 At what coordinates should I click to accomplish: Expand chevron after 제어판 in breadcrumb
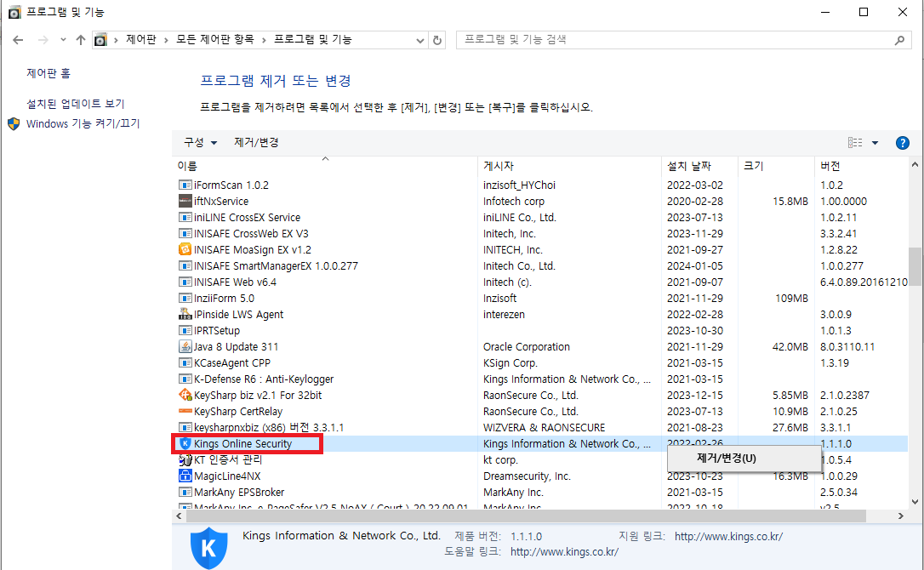pos(166,39)
